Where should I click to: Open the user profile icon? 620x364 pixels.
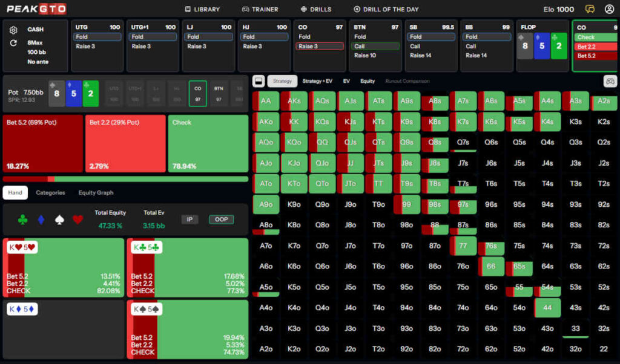pyautogui.click(x=608, y=9)
